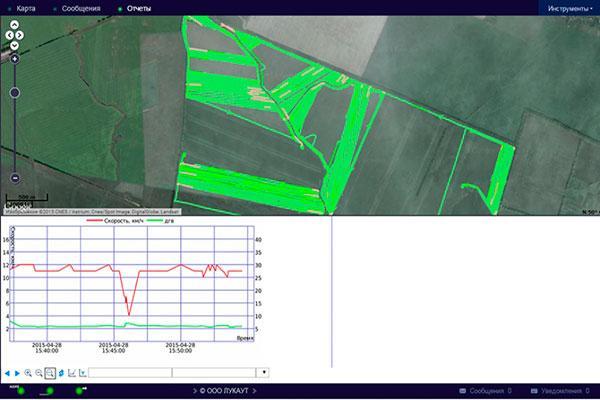This screenshot has width=600, height=400.
Task: Switch to the Отчеты tab
Action: point(139,8)
